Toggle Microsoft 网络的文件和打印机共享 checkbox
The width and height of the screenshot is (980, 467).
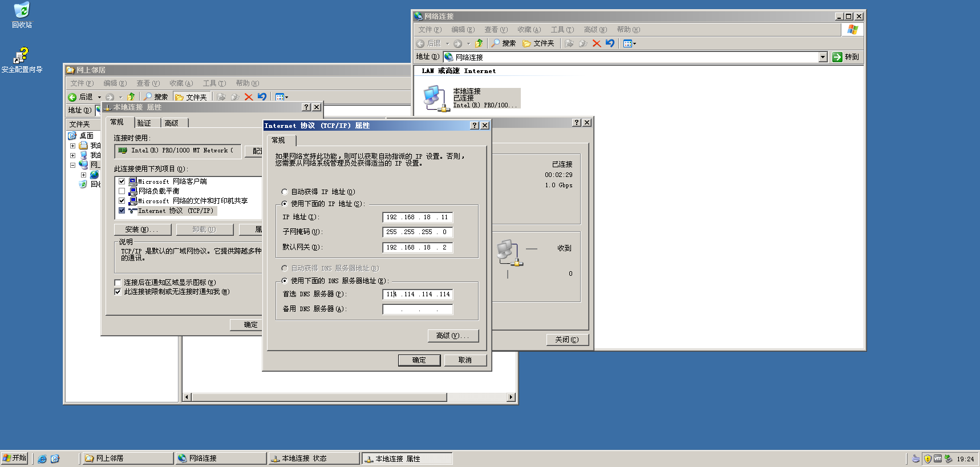(122, 201)
